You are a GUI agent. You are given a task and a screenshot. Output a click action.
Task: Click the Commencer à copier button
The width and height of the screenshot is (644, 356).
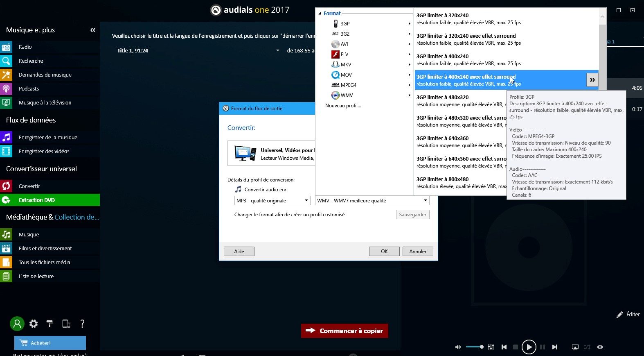click(x=345, y=331)
